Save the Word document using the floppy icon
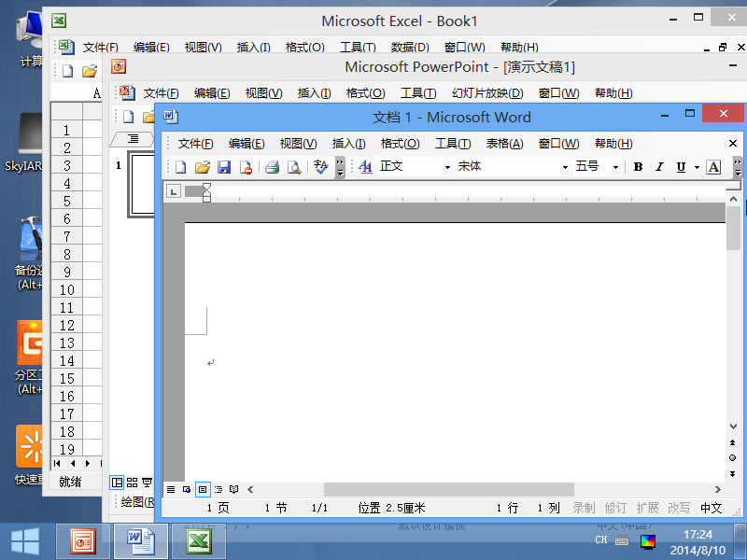The image size is (747, 560). click(x=224, y=167)
